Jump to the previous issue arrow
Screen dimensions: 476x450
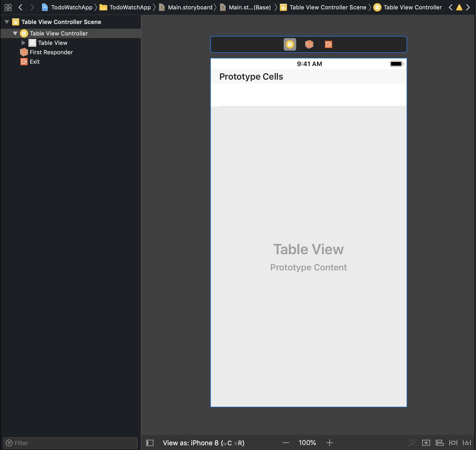point(451,7)
